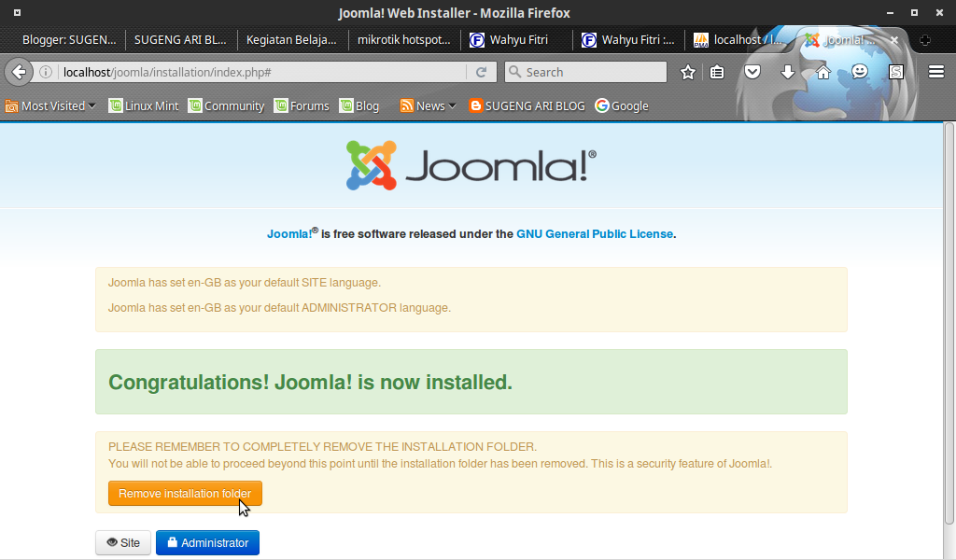The image size is (956, 560).
Task: Open site identity info icon
Action: point(45,72)
